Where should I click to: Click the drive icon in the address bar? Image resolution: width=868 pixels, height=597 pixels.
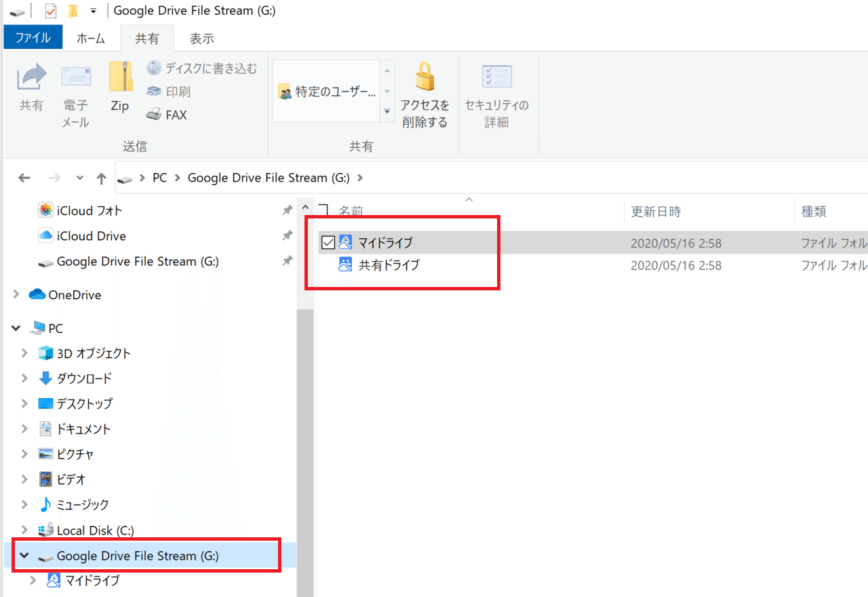point(125,178)
